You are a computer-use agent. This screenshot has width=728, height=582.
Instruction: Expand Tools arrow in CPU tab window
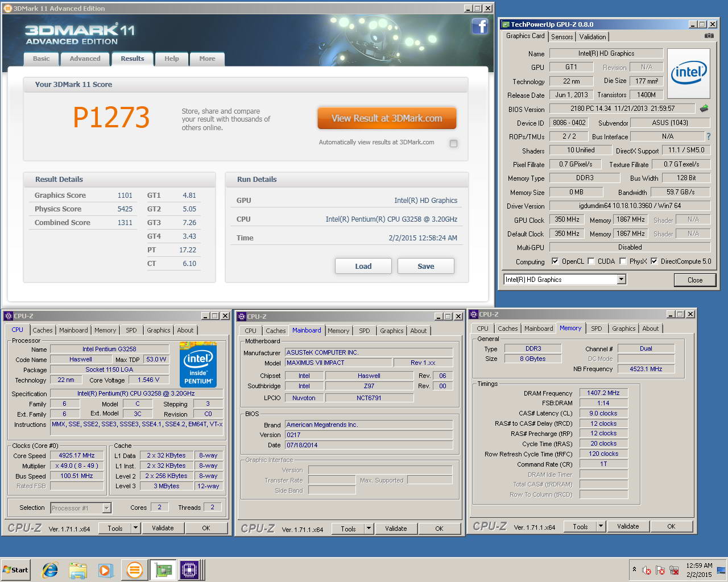pyautogui.click(x=135, y=528)
